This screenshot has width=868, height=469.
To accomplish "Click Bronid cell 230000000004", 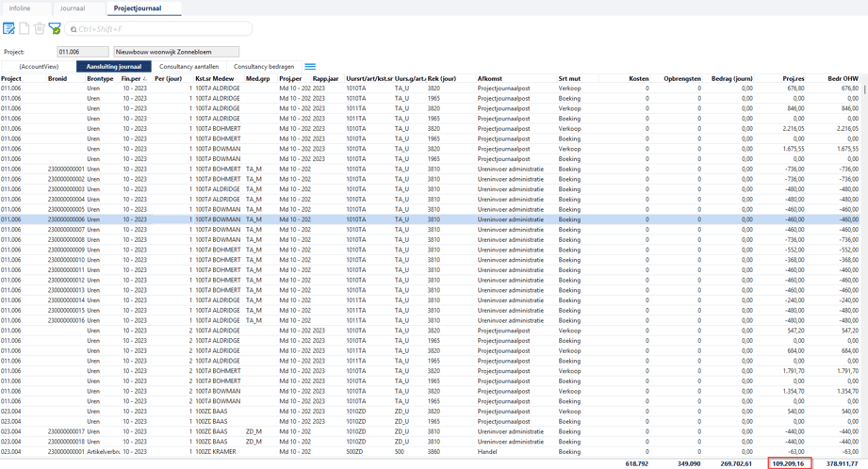I will coord(66,199).
